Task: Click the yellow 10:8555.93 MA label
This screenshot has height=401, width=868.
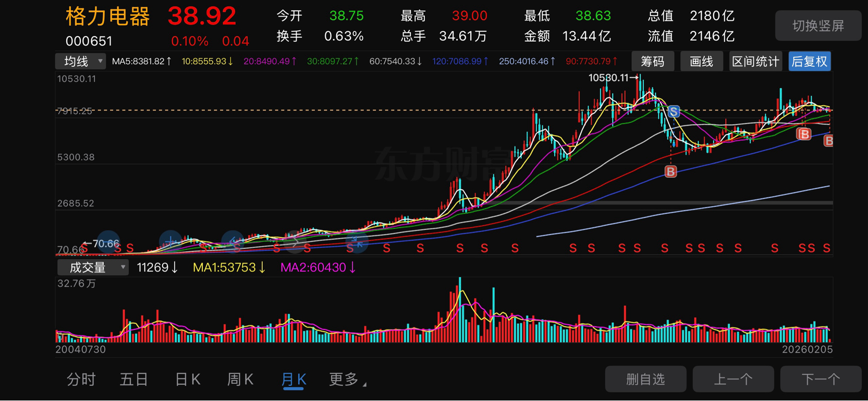Action: [x=207, y=62]
